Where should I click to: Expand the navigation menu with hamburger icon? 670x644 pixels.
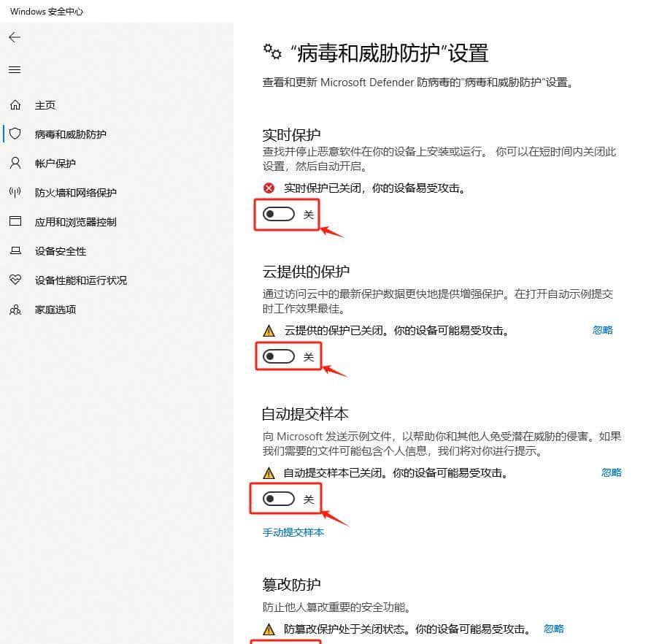(15, 70)
